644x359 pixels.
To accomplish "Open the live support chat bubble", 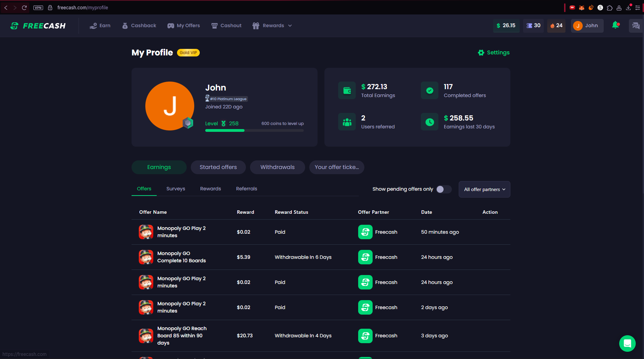I will (x=627, y=343).
